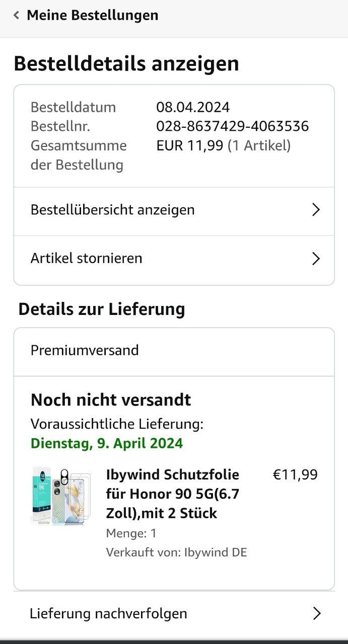348x644 pixels.
Task: Click the green delivery date Dienstag, 9. April
Action: coord(107,444)
